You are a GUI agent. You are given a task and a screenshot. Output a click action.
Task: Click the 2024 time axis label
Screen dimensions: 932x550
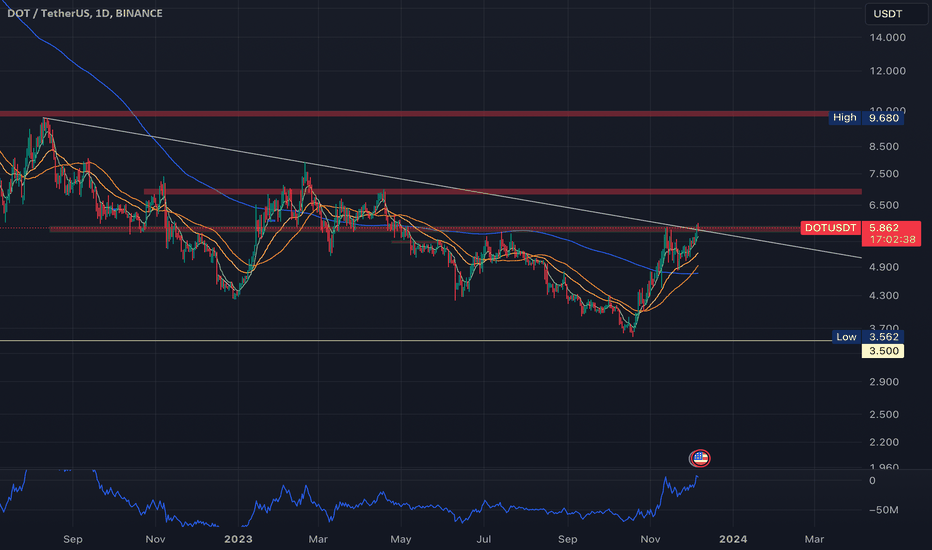point(733,539)
